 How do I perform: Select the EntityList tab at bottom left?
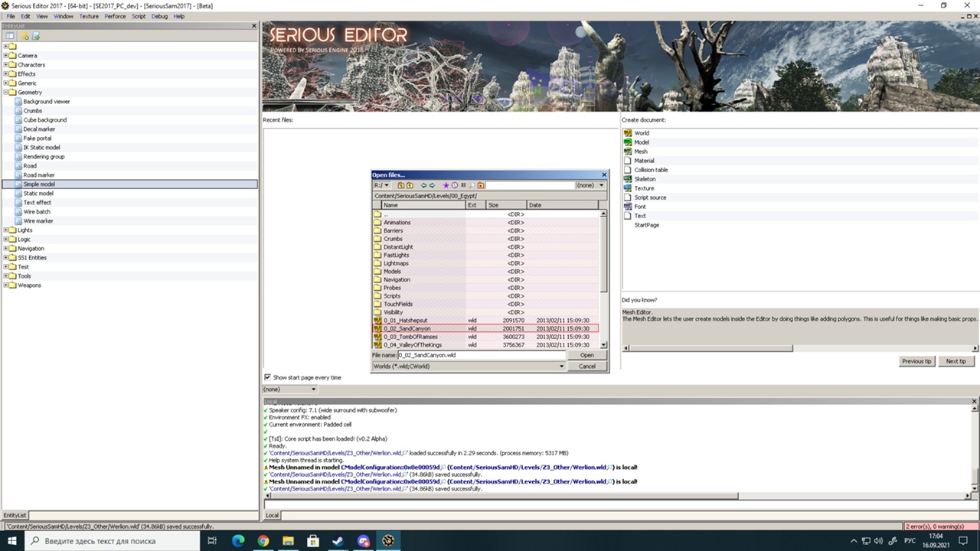coord(15,515)
